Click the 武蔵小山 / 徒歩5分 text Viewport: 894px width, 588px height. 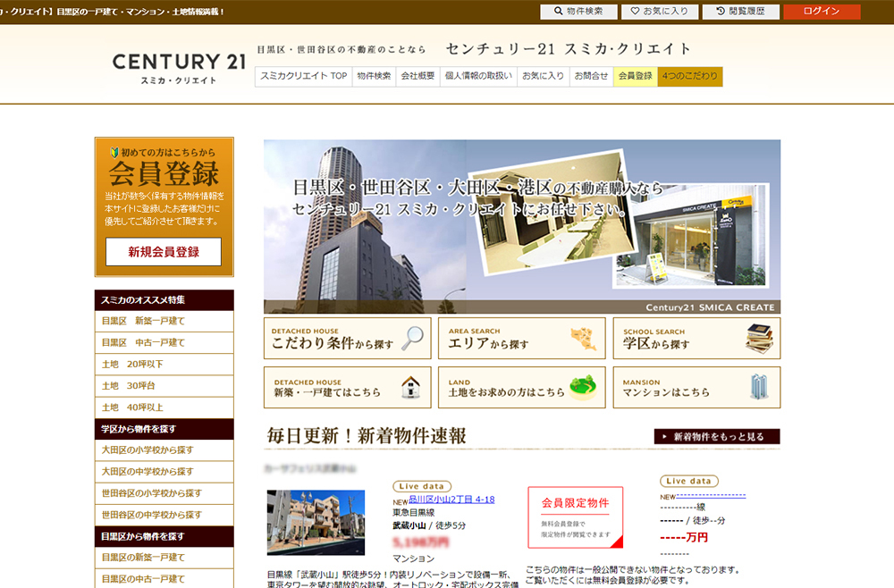pos(429,526)
